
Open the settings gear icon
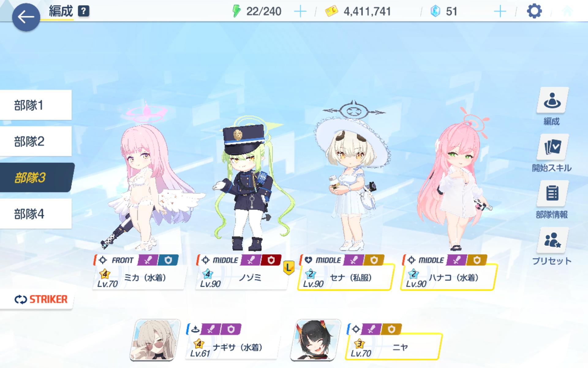(x=534, y=11)
